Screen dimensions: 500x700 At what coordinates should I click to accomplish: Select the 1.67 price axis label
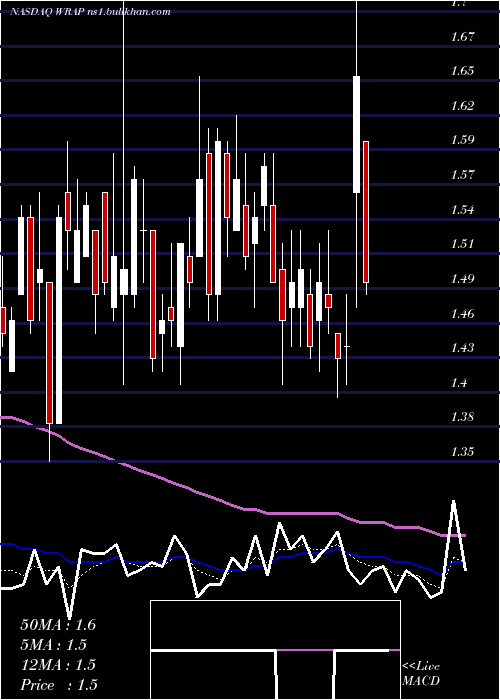[462, 36]
